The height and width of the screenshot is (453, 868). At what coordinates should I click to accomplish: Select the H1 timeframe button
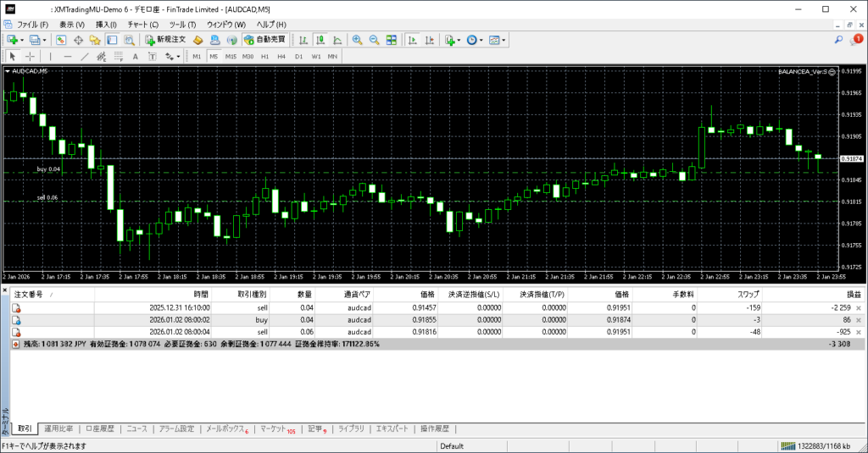point(264,57)
